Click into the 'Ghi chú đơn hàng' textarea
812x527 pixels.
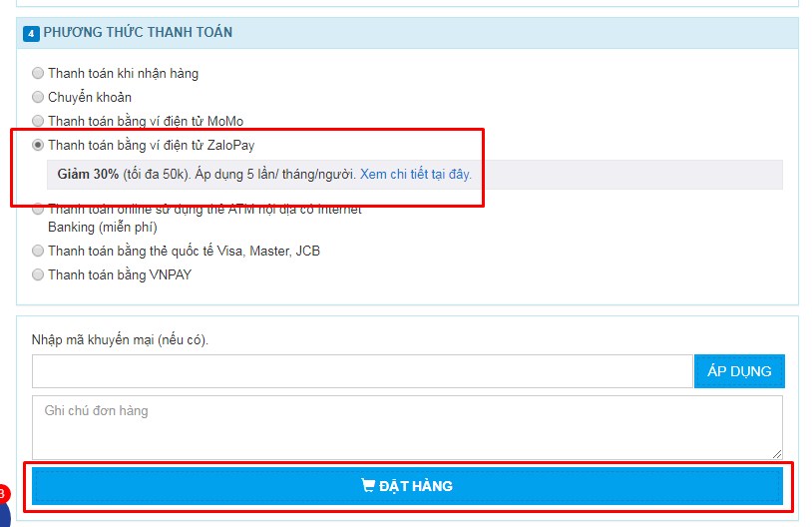(x=408, y=427)
